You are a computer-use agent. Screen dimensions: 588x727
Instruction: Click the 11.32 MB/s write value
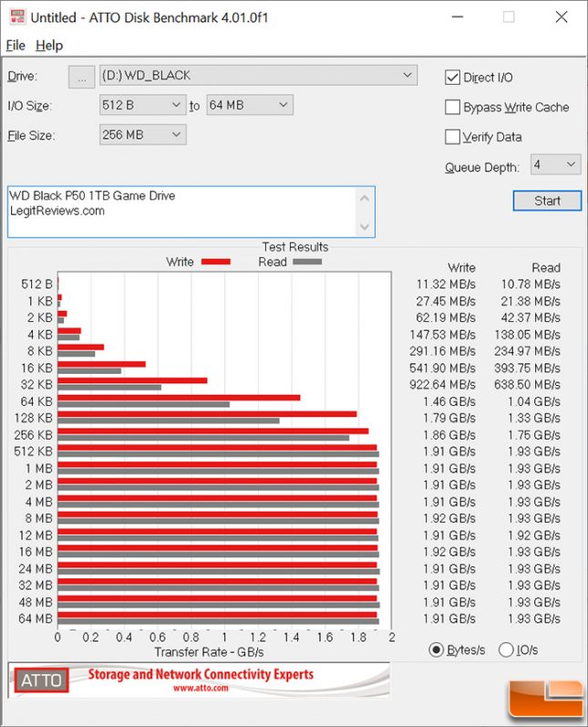pos(446,285)
